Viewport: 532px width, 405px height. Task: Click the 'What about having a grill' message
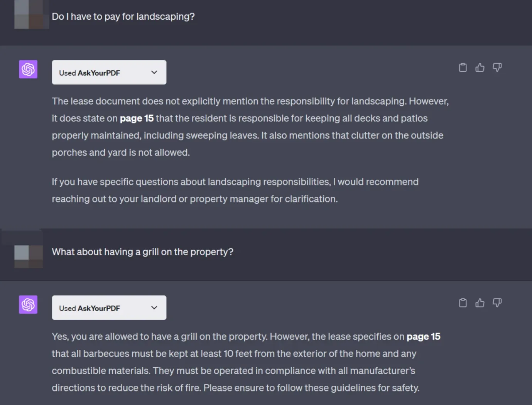pyautogui.click(x=142, y=252)
